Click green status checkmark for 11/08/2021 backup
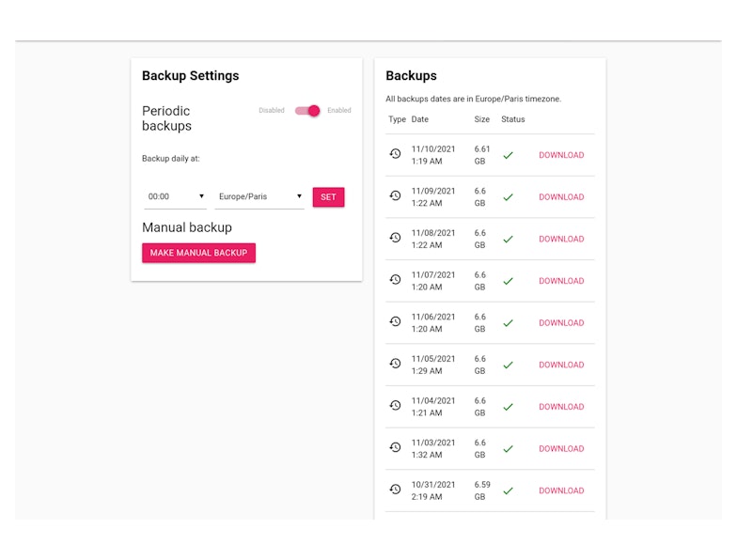Viewport: 737px width, 560px height. pos(508,239)
